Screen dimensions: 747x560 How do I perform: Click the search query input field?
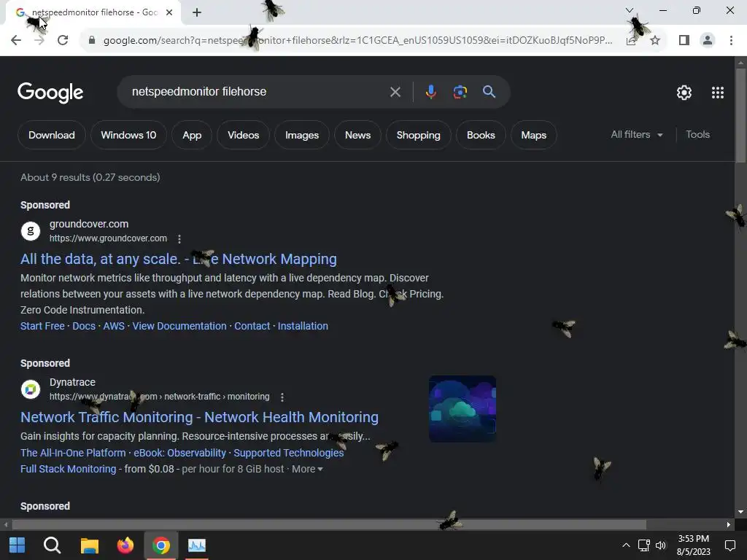(258, 92)
